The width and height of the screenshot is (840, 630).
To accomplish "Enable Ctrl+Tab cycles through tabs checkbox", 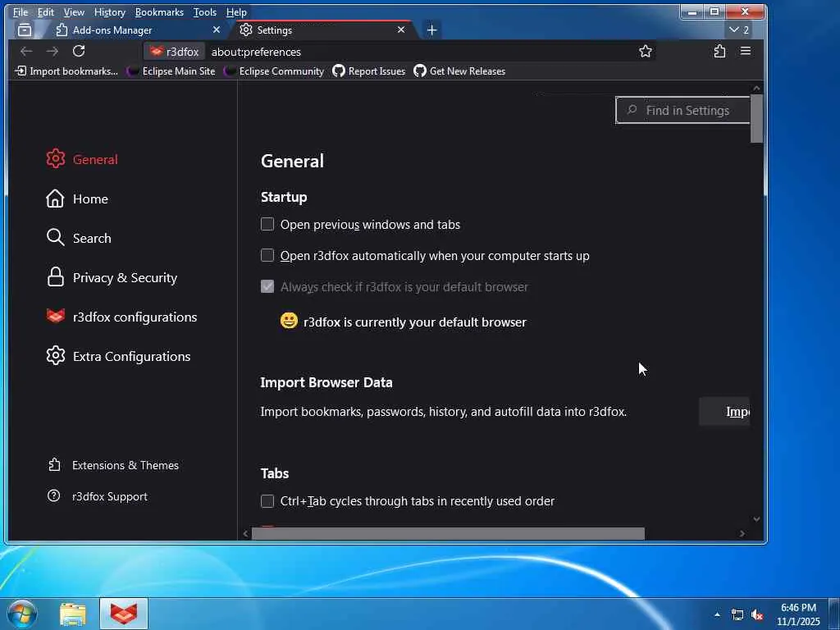I will 267,501.
